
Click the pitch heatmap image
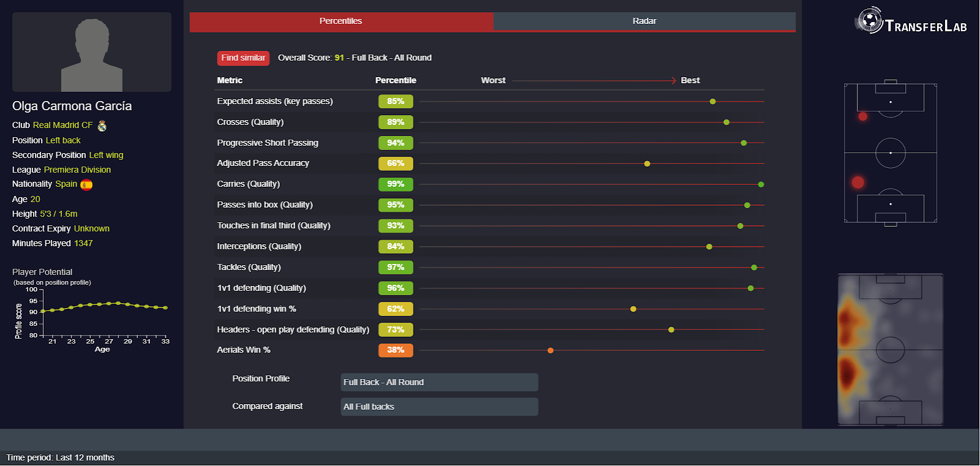[891, 350]
